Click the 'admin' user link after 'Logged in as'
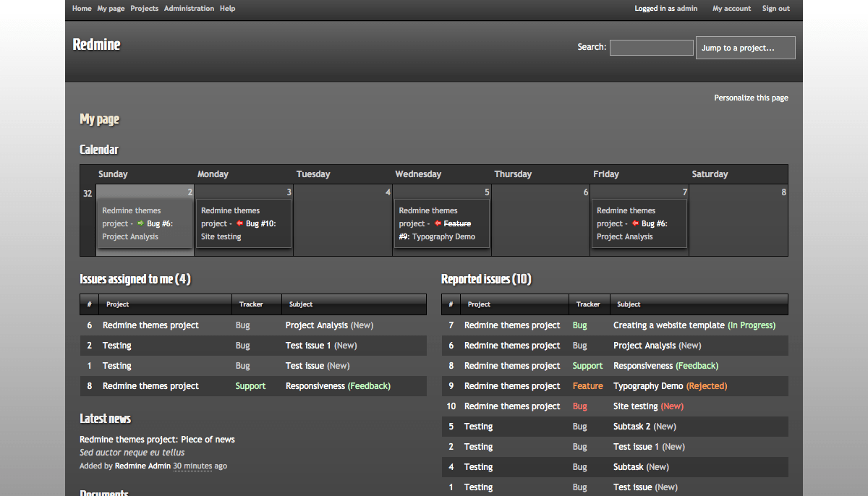 pos(687,9)
